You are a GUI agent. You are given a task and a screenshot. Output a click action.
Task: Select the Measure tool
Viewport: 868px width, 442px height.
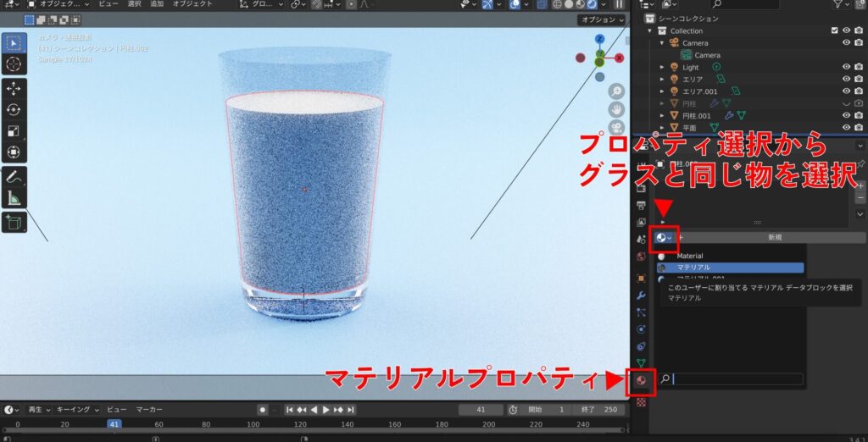[x=14, y=198]
